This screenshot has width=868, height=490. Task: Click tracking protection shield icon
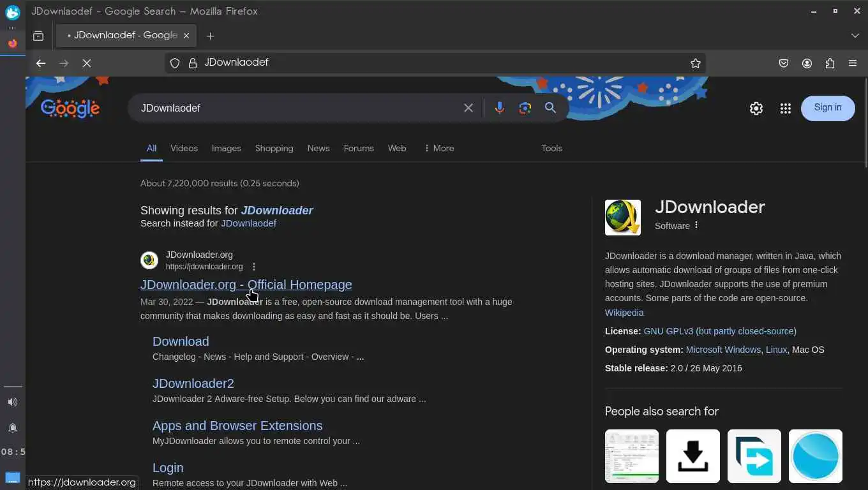175,63
